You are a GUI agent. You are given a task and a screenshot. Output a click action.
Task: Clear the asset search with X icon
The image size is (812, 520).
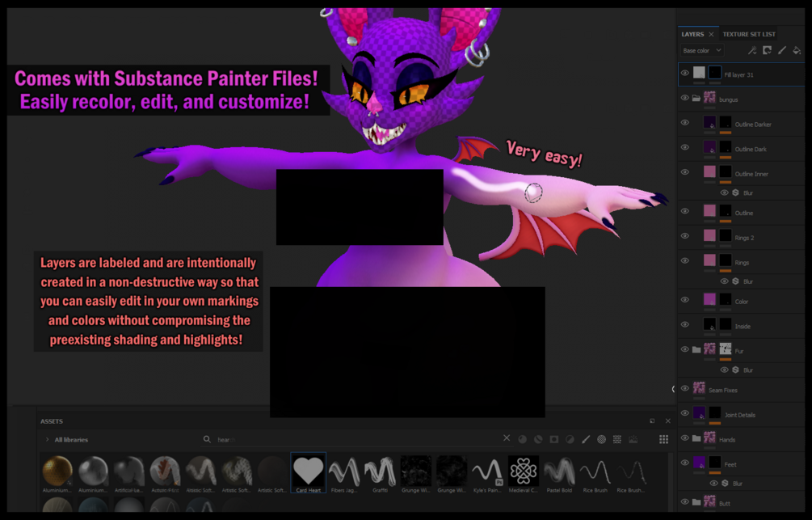[x=507, y=438]
